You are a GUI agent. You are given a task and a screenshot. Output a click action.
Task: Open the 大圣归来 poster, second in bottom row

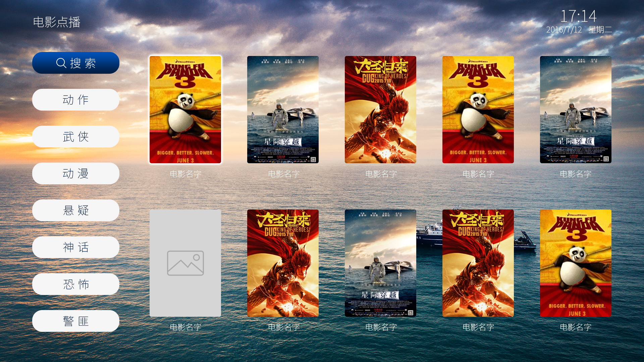click(x=283, y=263)
